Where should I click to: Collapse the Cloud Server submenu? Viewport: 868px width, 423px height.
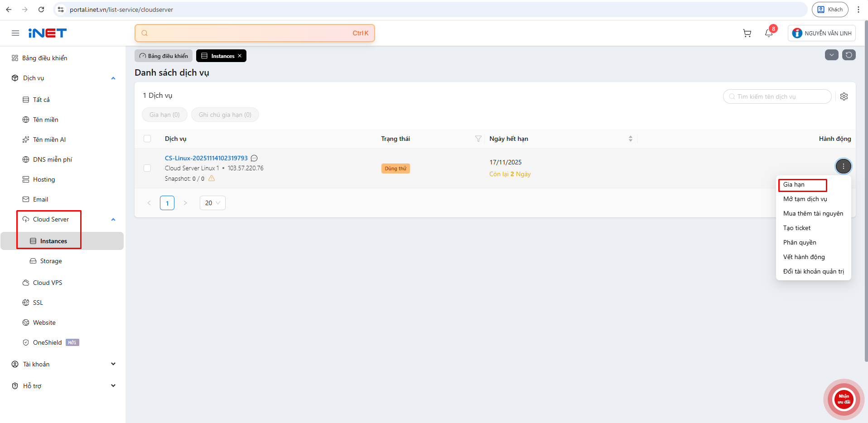pyautogui.click(x=113, y=220)
